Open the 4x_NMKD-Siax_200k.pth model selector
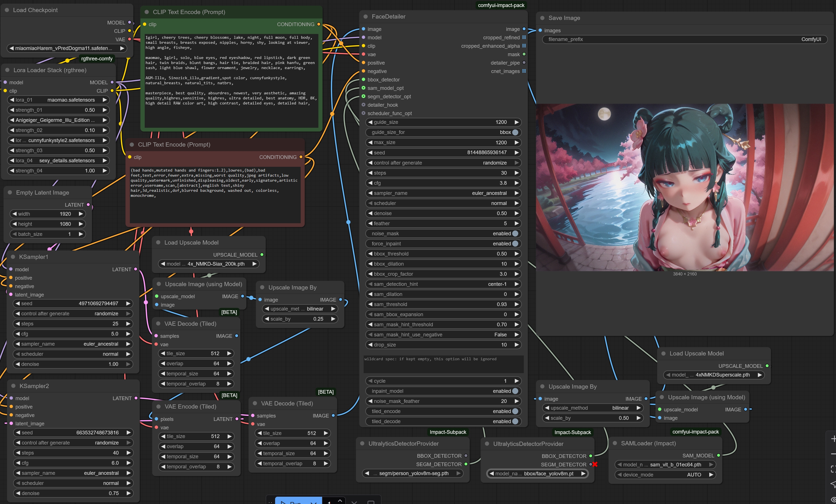 (208, 264)
